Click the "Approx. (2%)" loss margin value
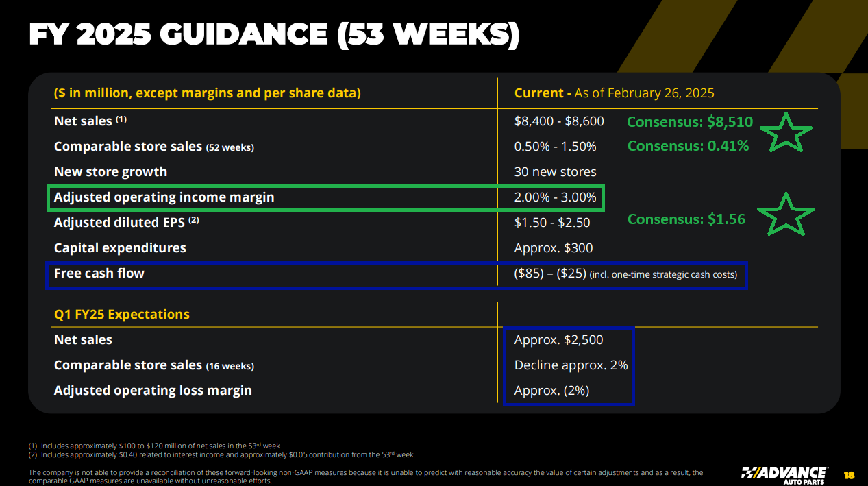The width and height of the screenshot is (868, 486). click(x=551, y=391)
